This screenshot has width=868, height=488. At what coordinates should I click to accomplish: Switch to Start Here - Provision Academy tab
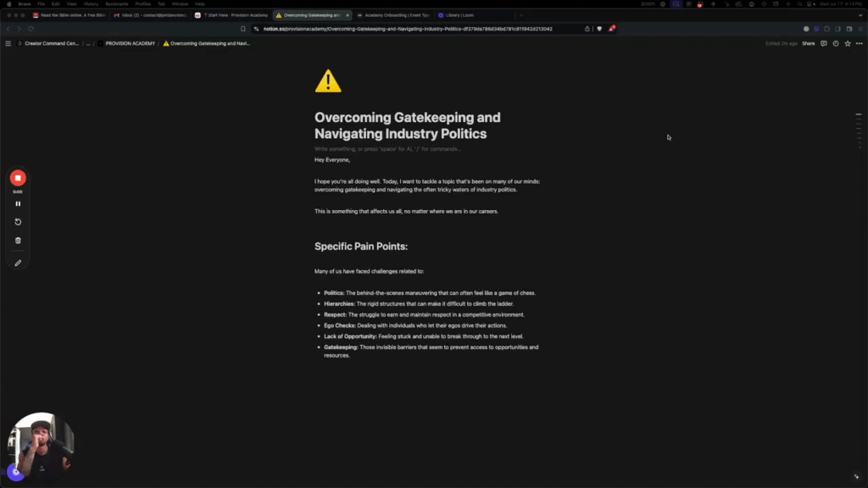click(232, 15)
